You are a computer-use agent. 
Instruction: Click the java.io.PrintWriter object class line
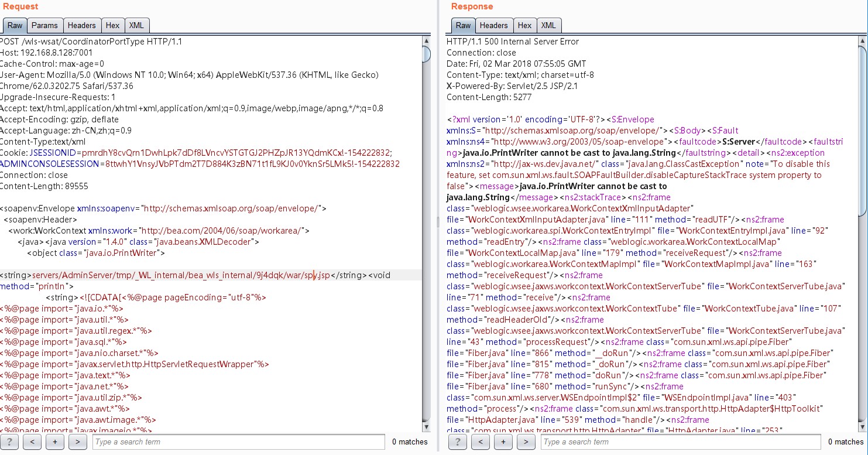point(96,253)
